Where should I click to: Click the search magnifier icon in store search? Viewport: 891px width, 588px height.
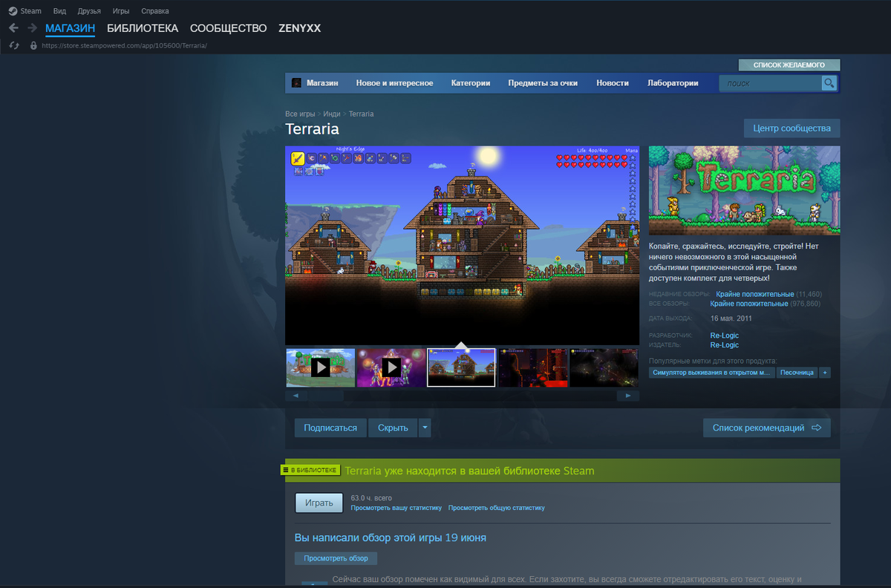[829, 83]
